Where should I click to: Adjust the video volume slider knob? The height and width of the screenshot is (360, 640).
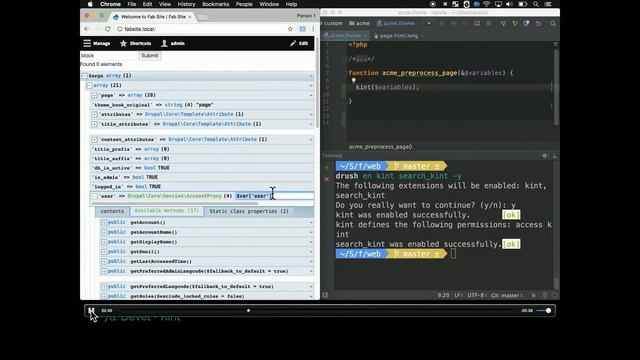click(x=548, y=311)
